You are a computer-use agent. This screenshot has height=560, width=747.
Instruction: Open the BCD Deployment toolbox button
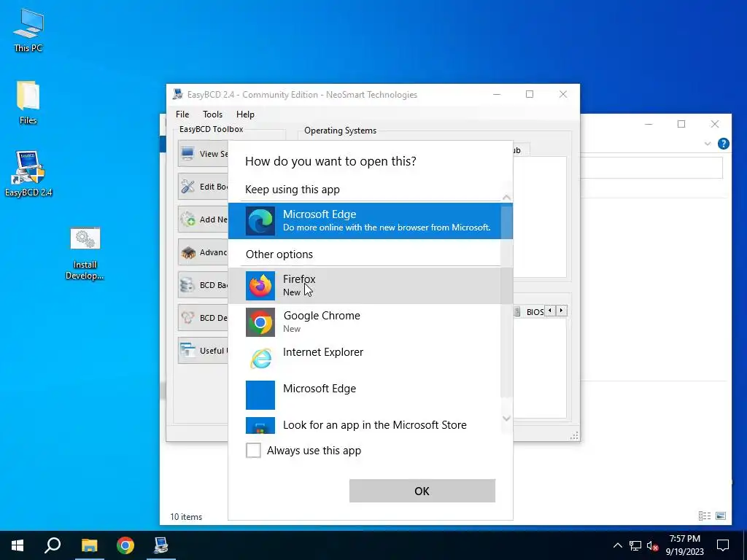point(204,318)
